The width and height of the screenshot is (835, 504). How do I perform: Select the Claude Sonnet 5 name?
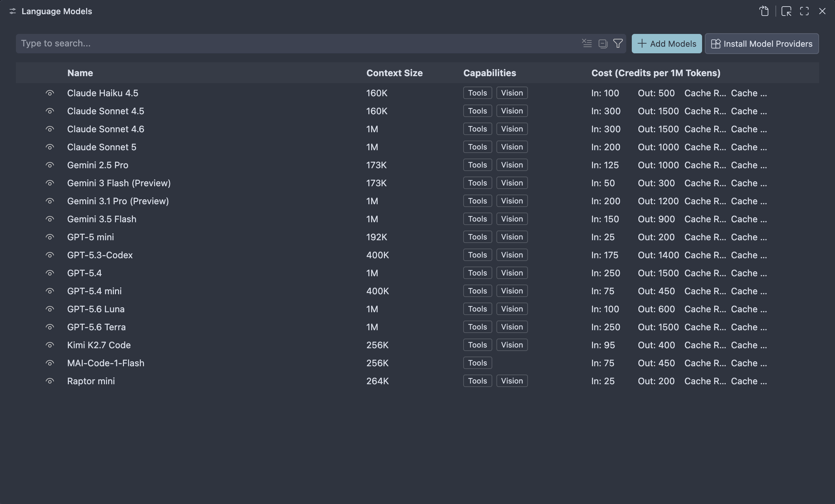pos(101,147)
